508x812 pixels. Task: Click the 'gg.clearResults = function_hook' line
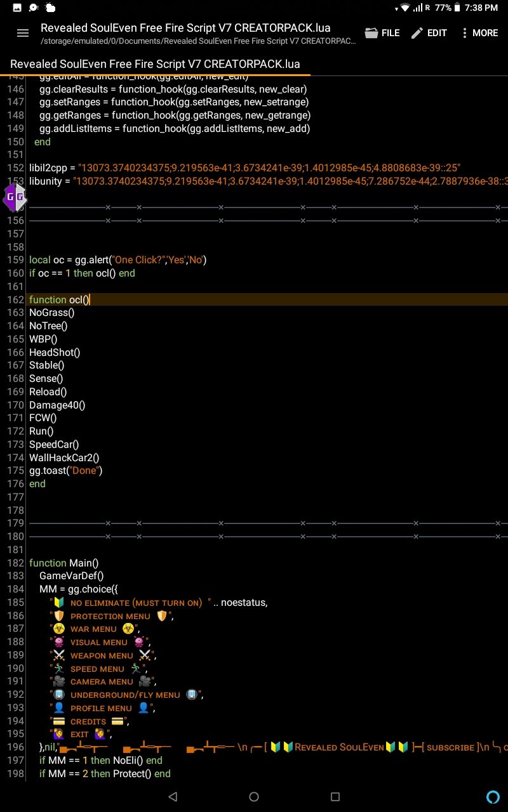[173, 89]
